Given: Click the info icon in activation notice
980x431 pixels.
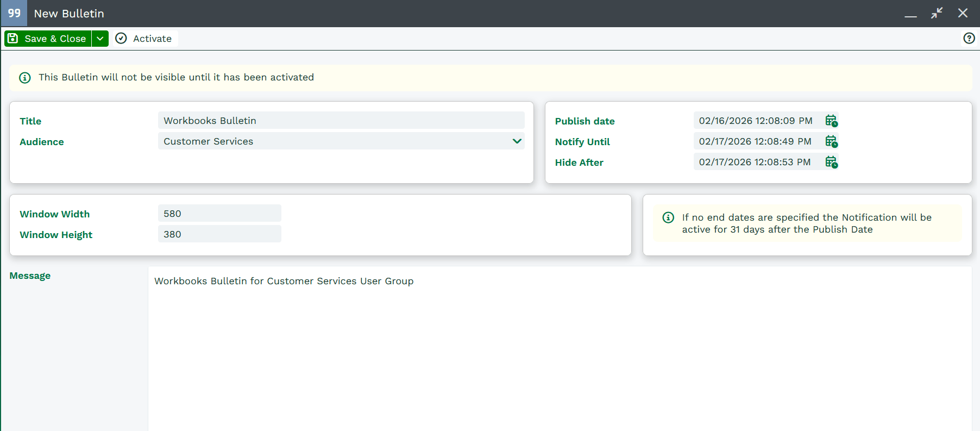Looking at the screenshot, I should (25, 78).
